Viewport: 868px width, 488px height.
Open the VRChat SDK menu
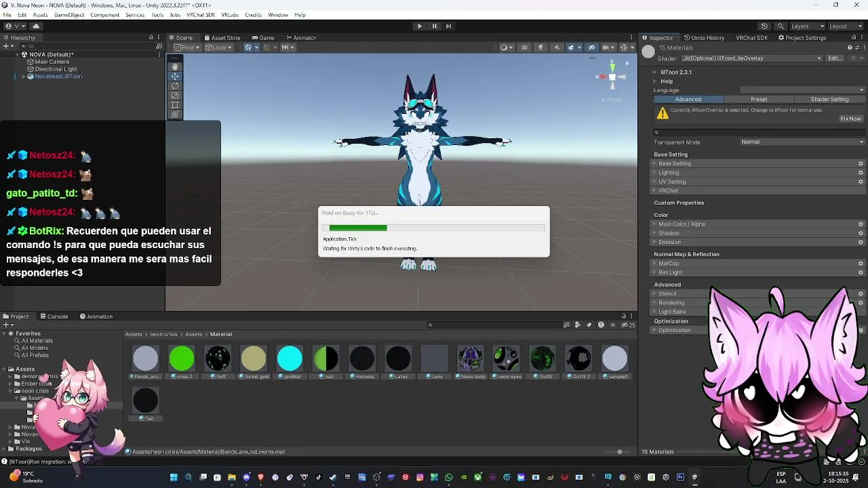pyautogui.click(x=200, y=15)
